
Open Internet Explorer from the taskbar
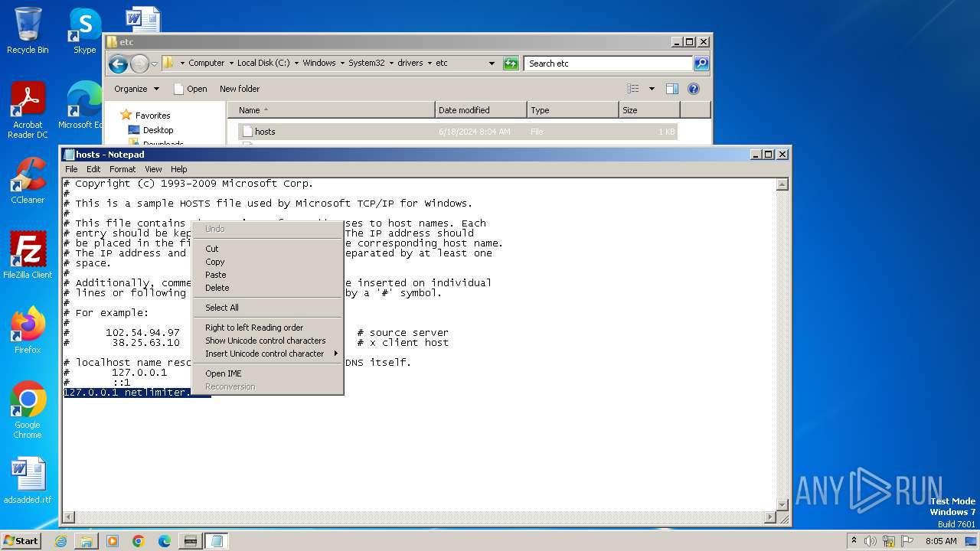coord(60,541)
